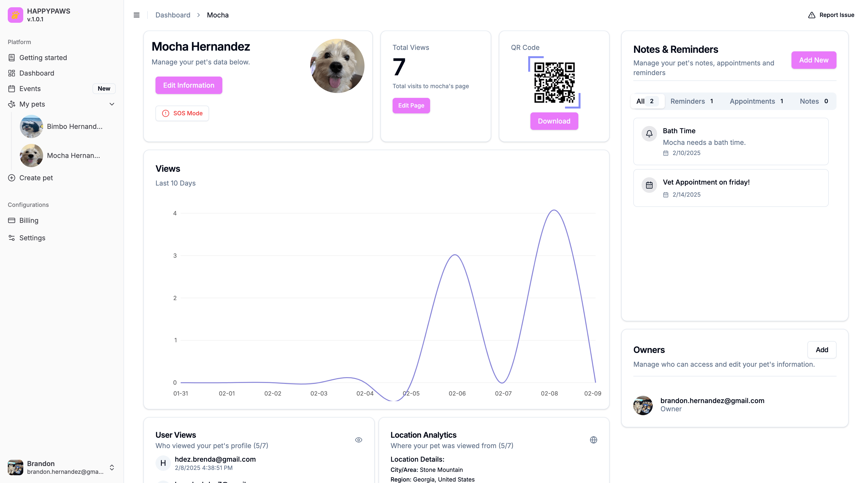
Task: Click the HappyPaws paw logo icon
Action: tap(15, 15)
